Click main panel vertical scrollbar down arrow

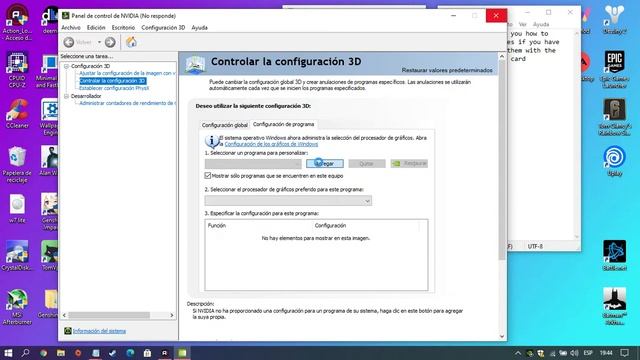(502, 336)
